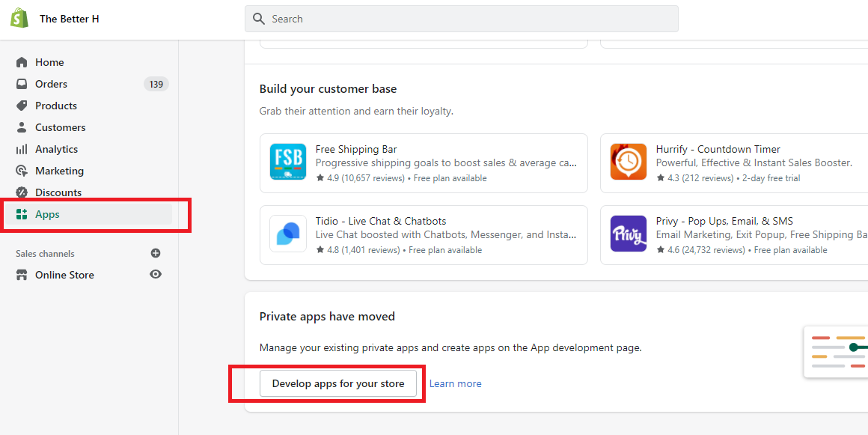
Task: Click the Orders inbox icon
Action: 22,84
